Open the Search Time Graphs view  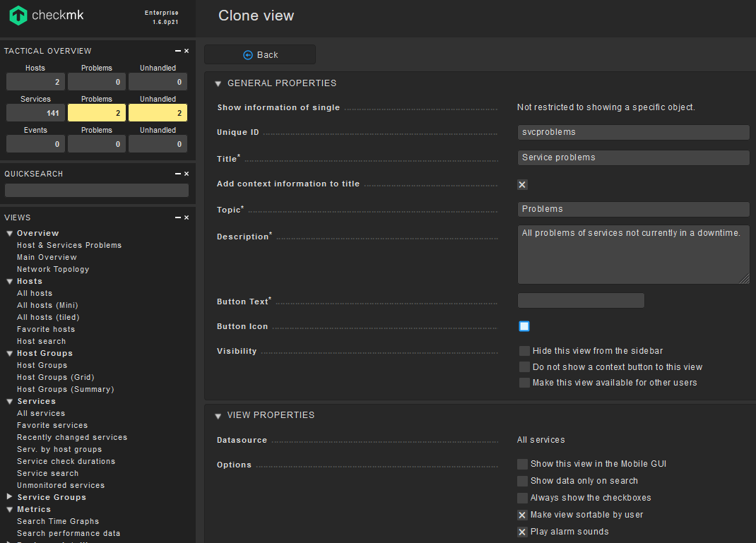58,521
